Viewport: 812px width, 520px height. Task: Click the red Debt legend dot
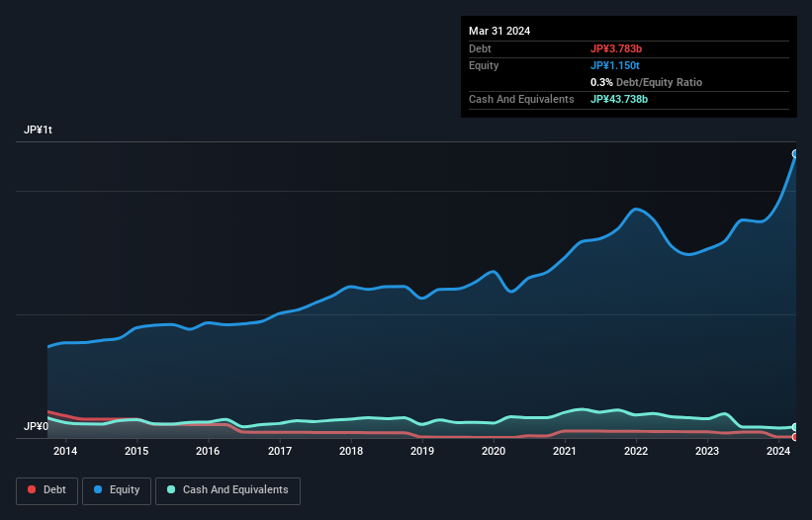point(32,489)
